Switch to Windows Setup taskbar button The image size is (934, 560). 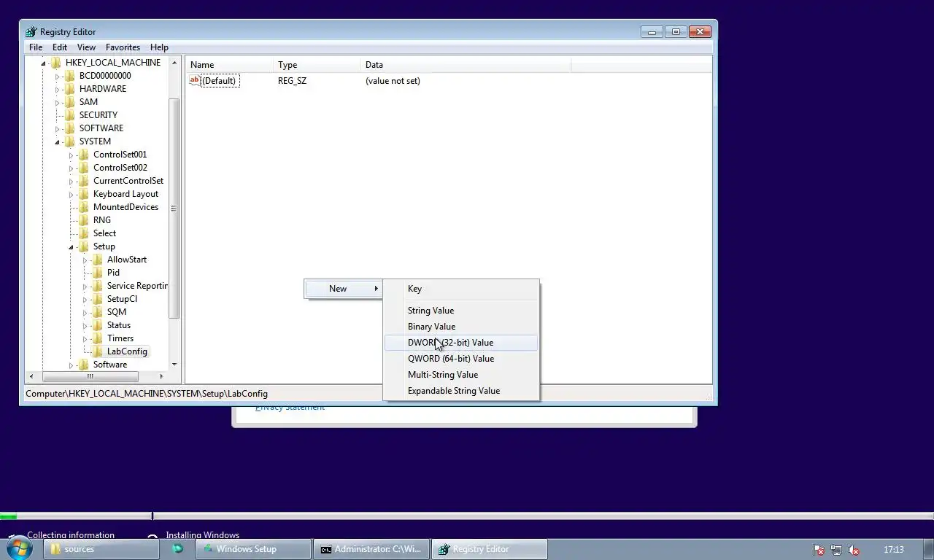point(253,549)
